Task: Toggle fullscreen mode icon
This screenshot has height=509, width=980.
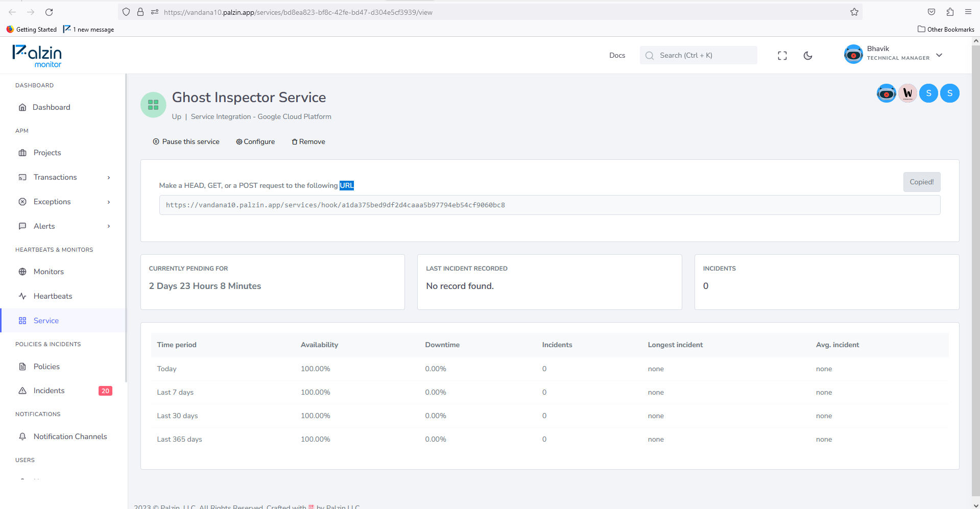Action: point(782,56)
